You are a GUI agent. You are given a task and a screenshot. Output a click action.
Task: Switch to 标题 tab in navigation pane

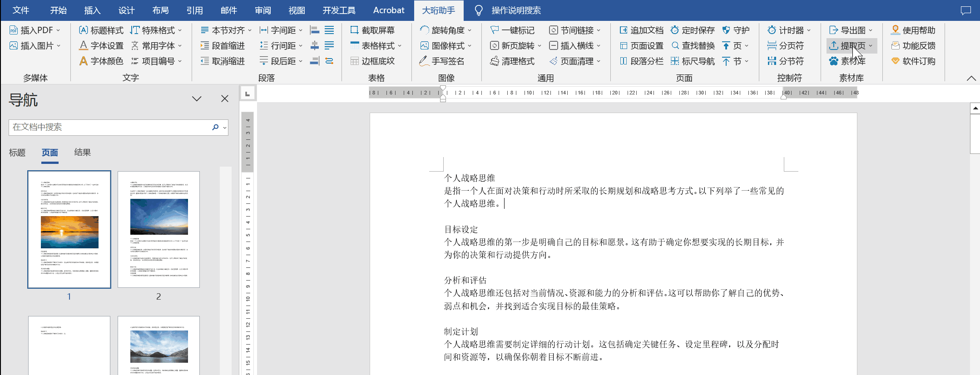tap(17, 153)
